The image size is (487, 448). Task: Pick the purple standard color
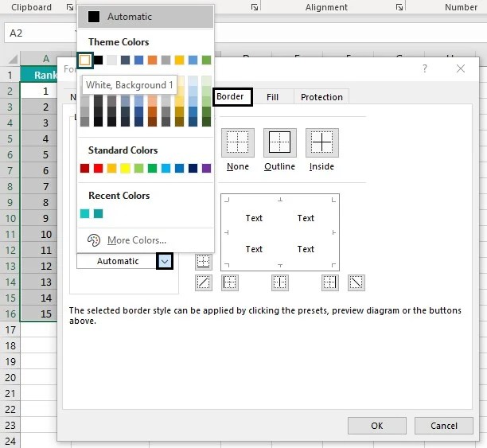click(207, 168)
